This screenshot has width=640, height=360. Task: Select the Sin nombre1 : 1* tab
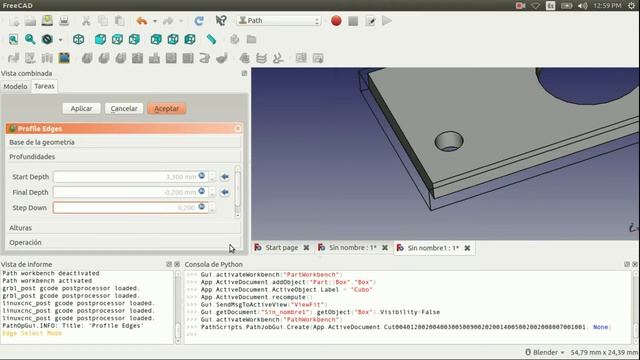[433, 248]
